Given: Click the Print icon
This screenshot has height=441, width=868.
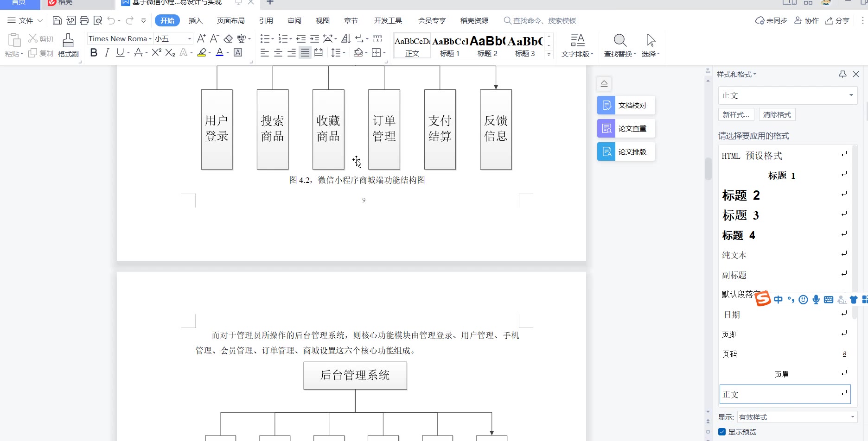Looking at the screenshot, I should (x=84, y=20).
